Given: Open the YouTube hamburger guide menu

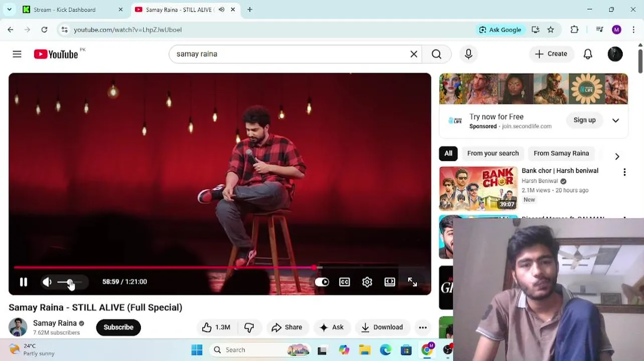Looking at the screenshot, I should [17, 54].
